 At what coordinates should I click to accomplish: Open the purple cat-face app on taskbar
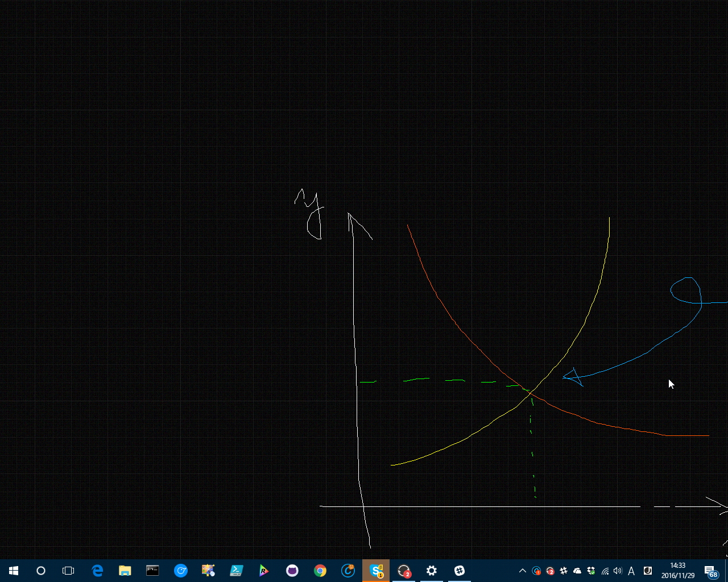[x=292, y=571]
